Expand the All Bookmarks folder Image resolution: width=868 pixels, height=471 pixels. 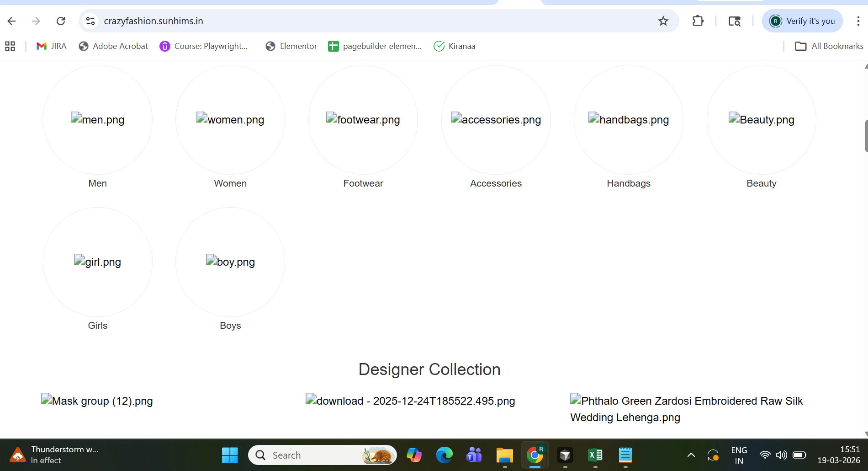click(x=829, y=46)
